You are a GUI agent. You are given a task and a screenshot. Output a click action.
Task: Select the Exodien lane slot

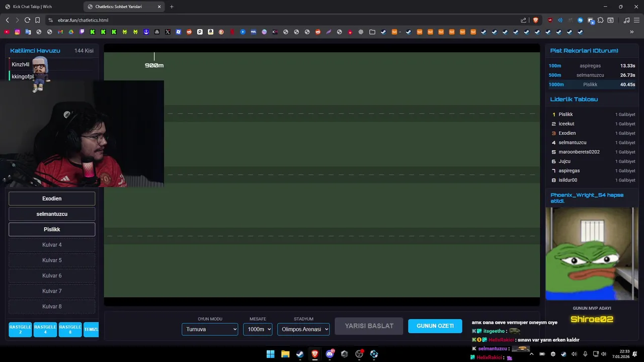pyautogui.click(x=52, y=199)
